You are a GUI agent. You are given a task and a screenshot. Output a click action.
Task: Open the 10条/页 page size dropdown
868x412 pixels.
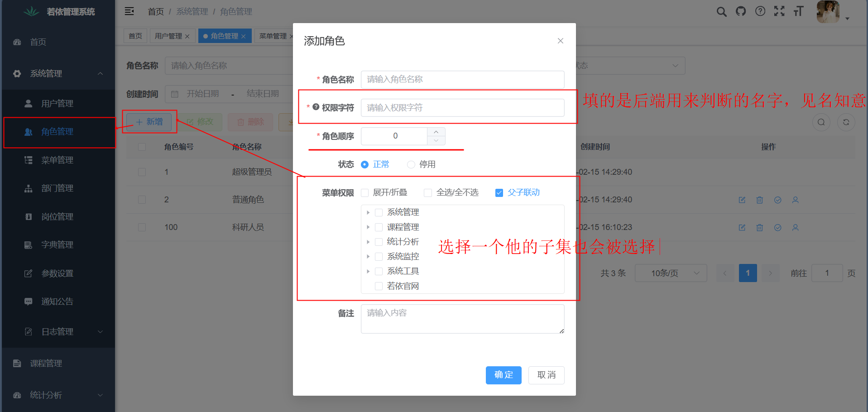[x=671, y=273]
